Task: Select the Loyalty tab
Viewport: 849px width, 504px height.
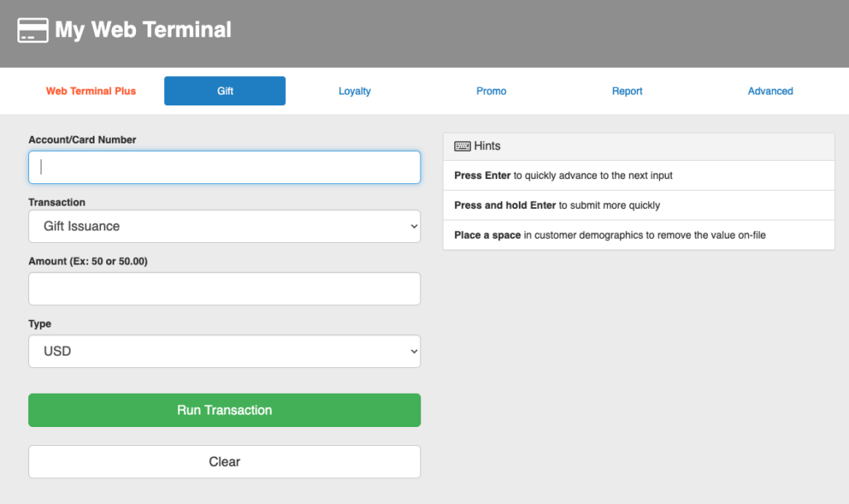Action: tap(354, 91)
